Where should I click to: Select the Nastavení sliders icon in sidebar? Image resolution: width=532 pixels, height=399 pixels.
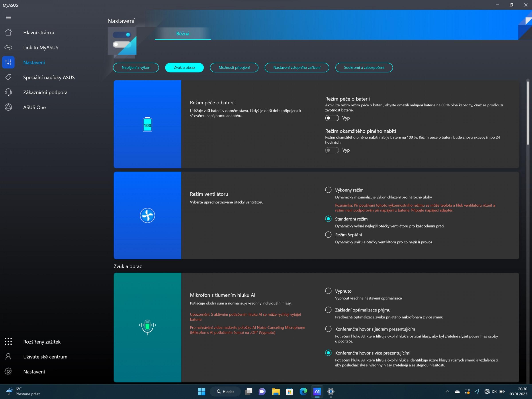(x=8, y=62)
